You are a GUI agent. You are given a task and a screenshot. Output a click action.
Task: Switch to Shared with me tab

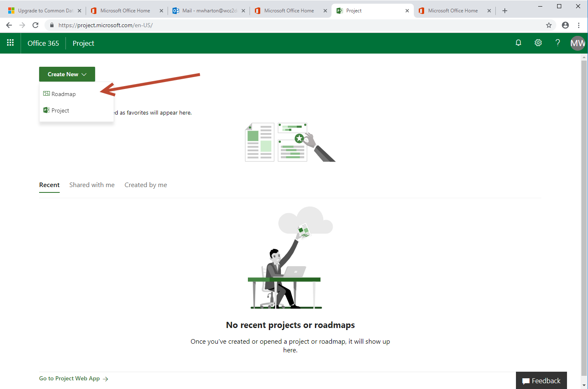click(x=92, y=185)
